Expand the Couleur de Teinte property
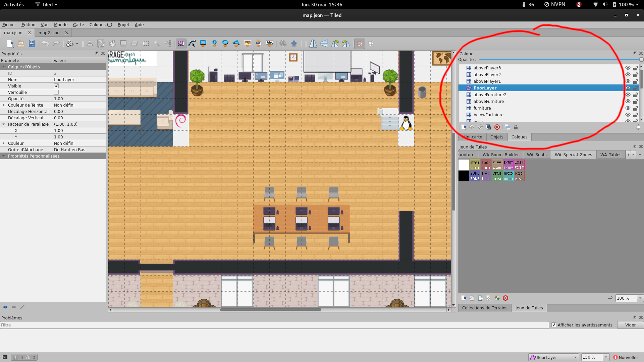 4,105
